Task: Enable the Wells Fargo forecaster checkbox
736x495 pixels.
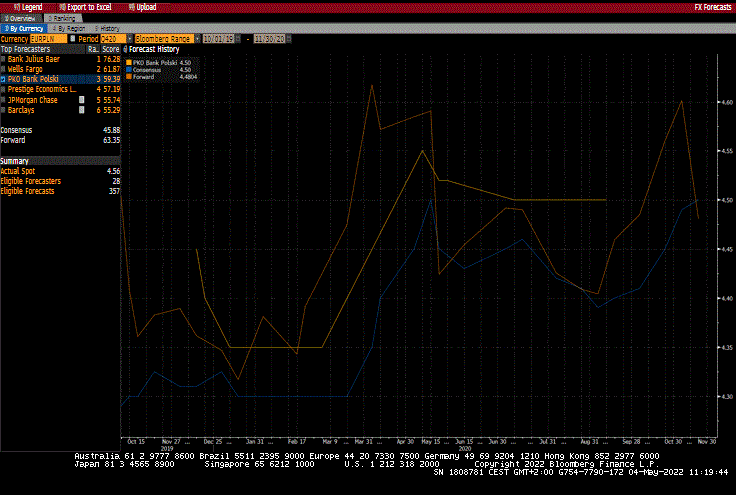Action: pyautogui.click(x=4, y=68)
